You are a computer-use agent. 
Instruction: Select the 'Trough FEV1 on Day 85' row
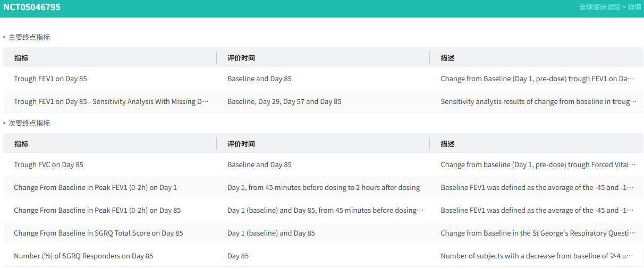click(x=50, y=79)
